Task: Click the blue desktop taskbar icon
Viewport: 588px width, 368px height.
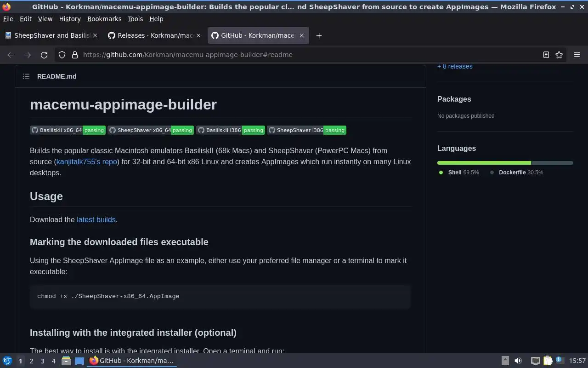Action: [79, 361]
